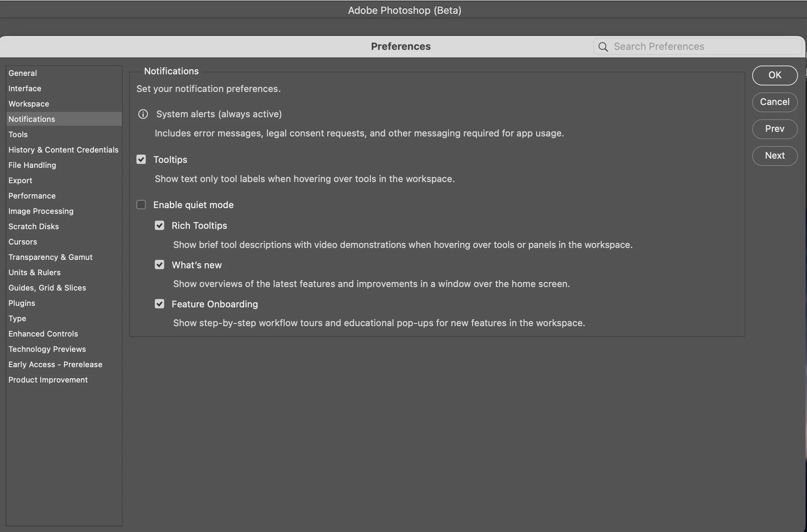This screenshot has height=532, width=807.
Task: Open History & Content Credentials settings
Action: click(64, 150)
